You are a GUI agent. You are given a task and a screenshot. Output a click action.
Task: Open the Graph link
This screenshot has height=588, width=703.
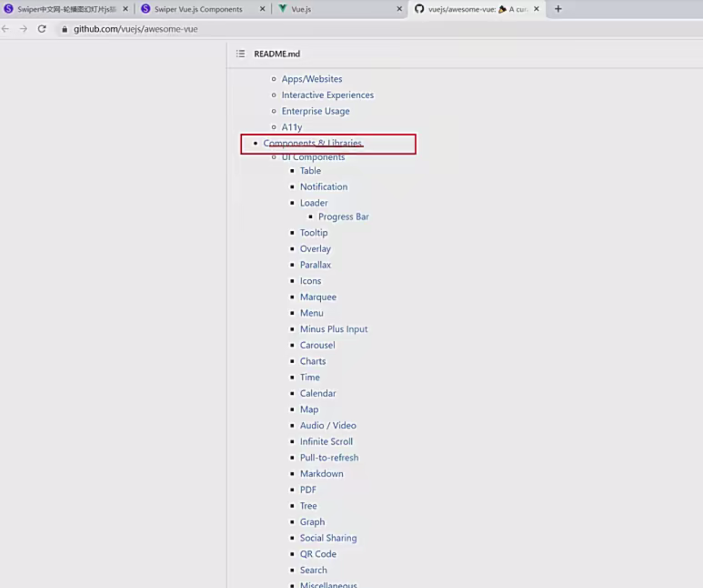(312, 521)
